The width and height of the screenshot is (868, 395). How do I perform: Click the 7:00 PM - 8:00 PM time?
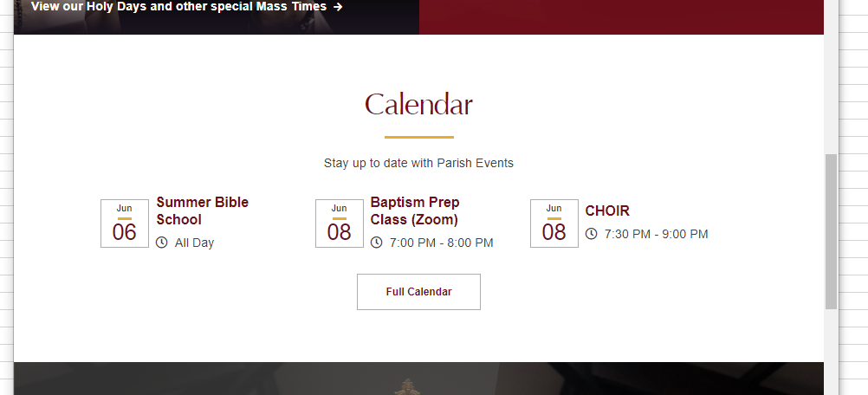click(x=442, y=243)
